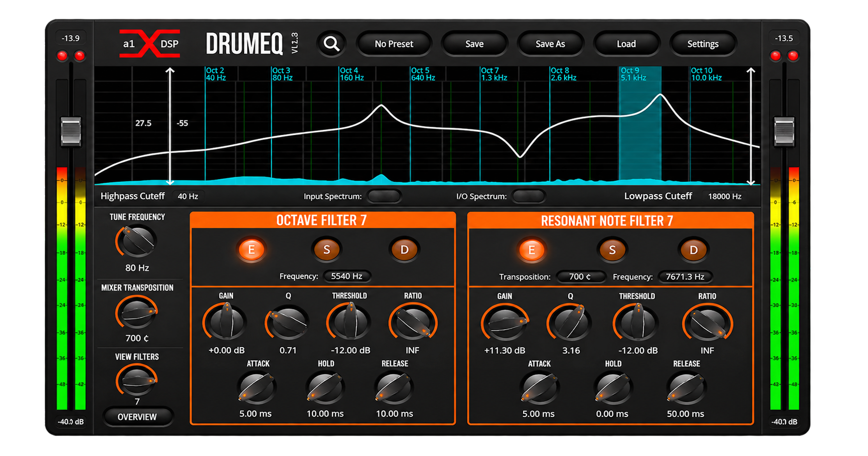Viewport: 868px width, 456px height.
Task: Click the 0.71 Q value
Action: [x=288, y=350]
